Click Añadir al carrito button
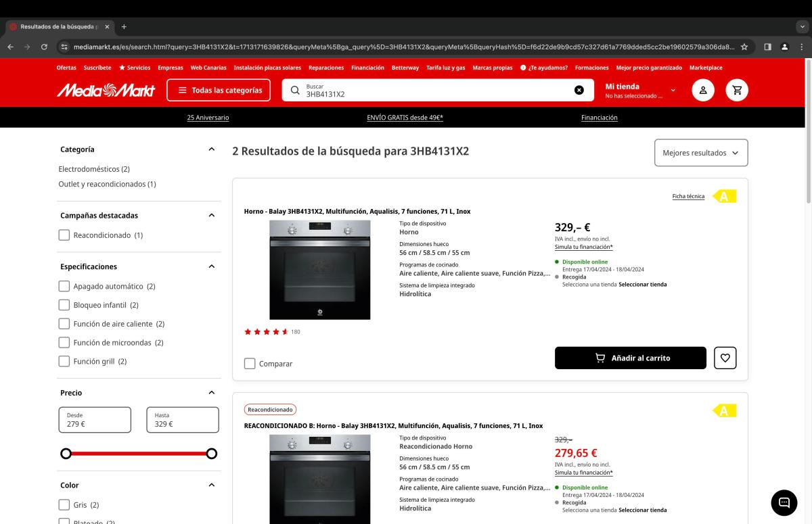 tap(631, 358)
